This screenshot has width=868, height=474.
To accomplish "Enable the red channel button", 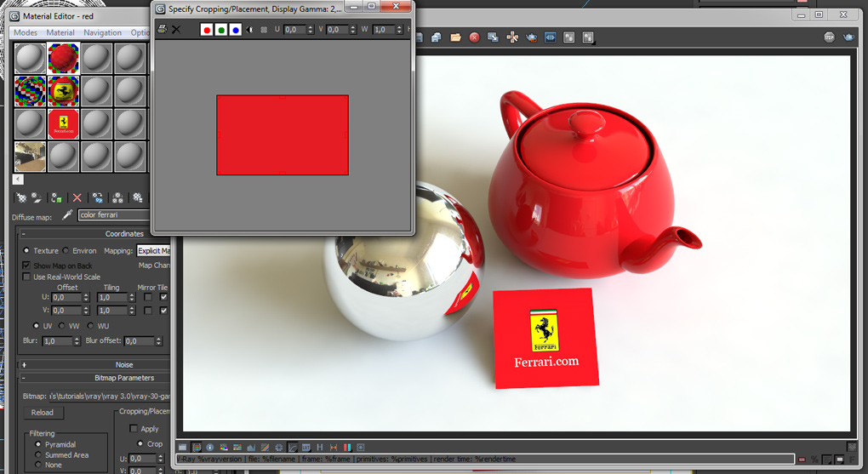I will pos(207,30).
